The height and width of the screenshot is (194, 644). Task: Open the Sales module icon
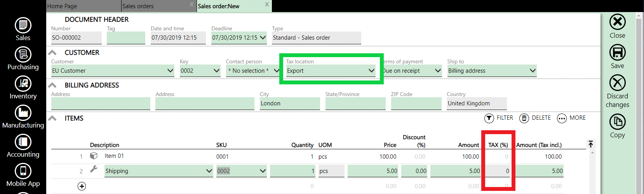point(23,26)
